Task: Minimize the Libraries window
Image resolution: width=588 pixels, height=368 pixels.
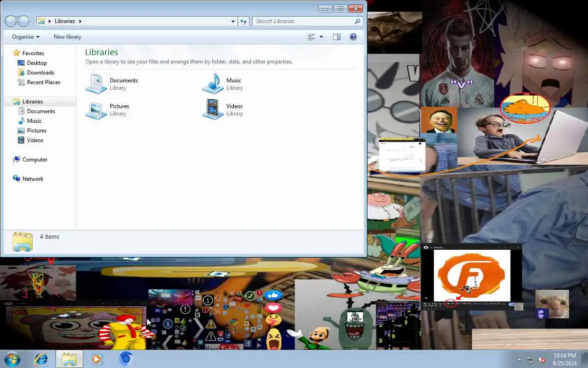Action: 325,8
